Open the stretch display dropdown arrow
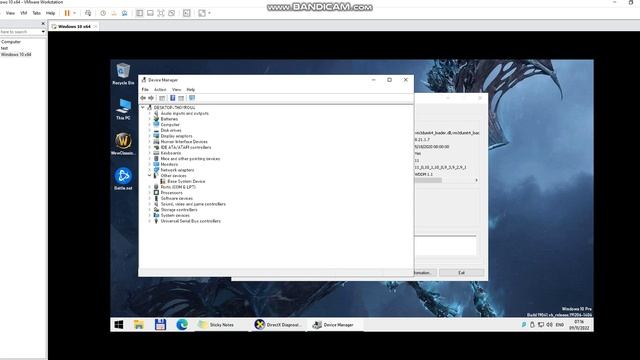The image size is (640, 360). pos(209,13)
